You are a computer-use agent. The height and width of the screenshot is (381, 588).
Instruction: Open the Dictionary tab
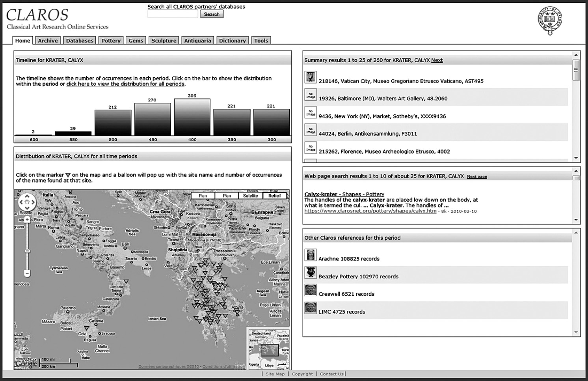233,41
